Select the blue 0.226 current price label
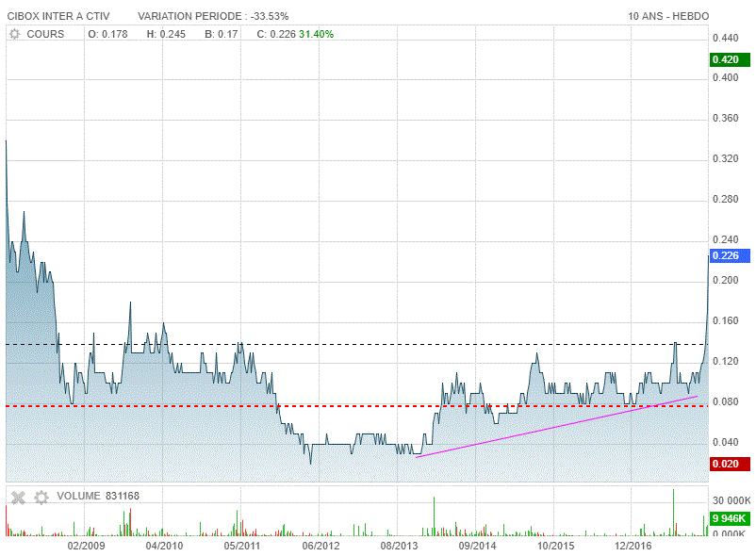The height and width of the screenshot is (556, 756). pyautogui.click(x=730, y=255)
